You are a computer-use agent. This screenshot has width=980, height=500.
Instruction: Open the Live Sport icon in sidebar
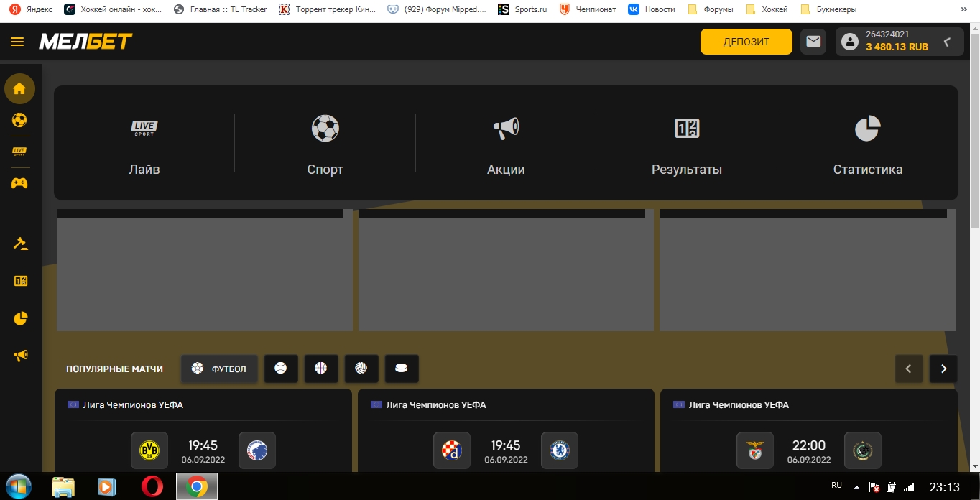coord(19,151)
